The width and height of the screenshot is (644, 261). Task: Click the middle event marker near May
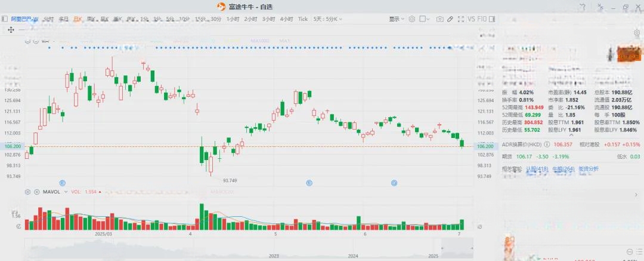309,183
